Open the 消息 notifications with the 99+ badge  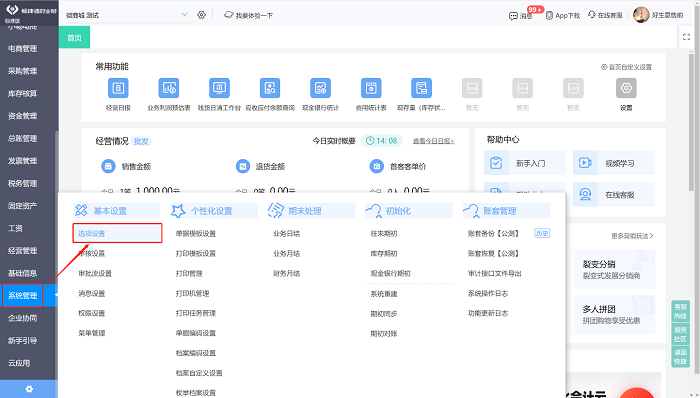521,16
